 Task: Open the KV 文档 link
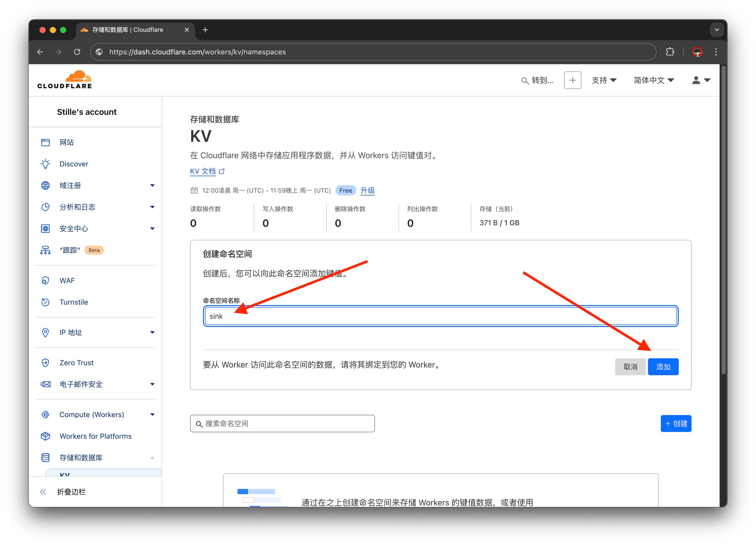coord(207,171)
